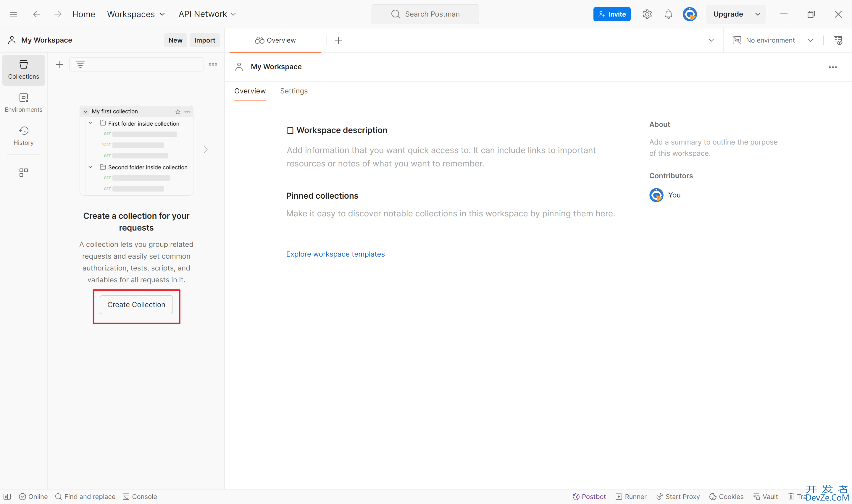Open the hamburger menu icon

pyautogui.click(x=14, y=14)
